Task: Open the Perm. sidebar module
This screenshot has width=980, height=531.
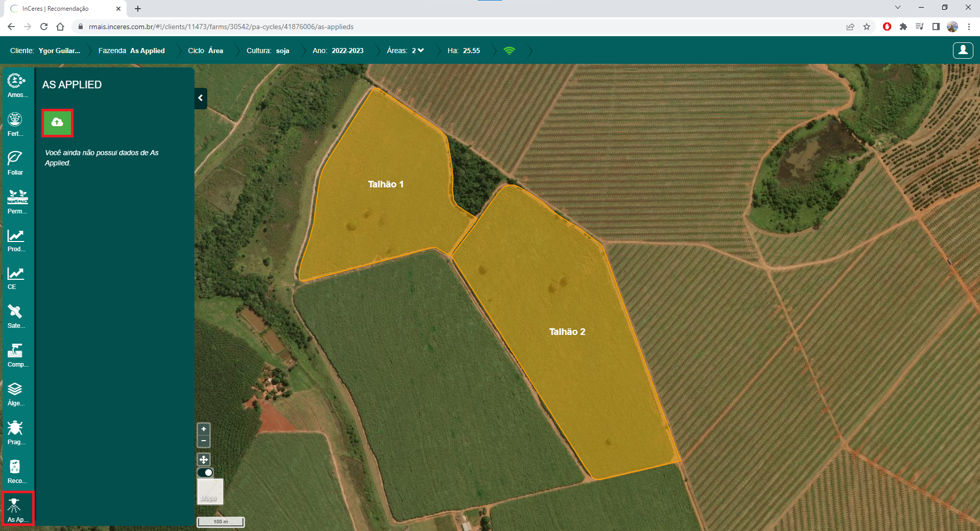Action: [x=17, y=202]
